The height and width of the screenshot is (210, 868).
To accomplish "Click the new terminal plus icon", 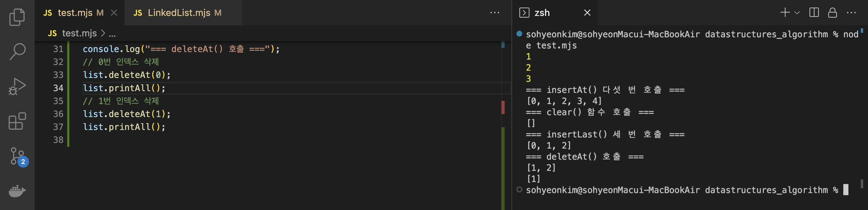I will 785,13.
